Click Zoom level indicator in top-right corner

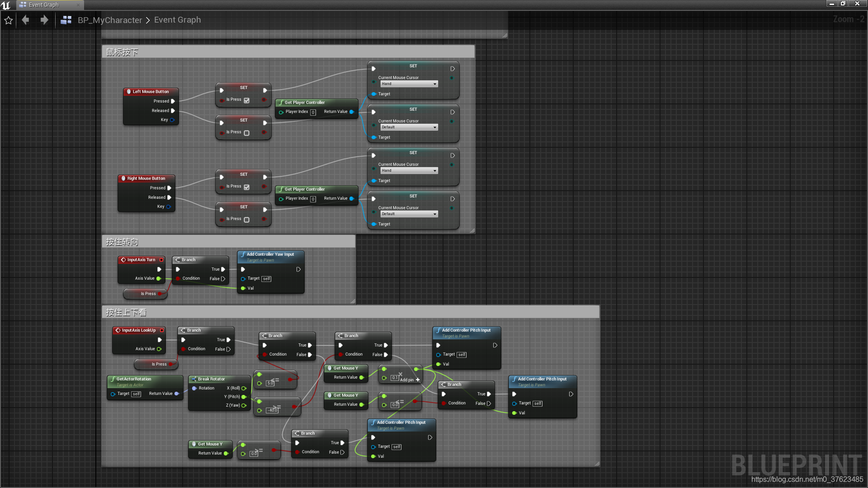[x=845, y=19]
